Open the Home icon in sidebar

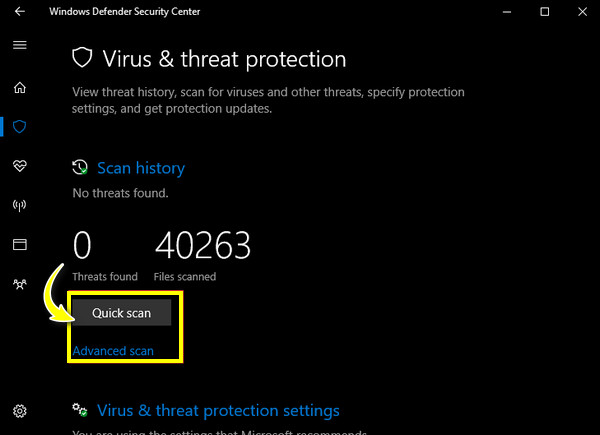[20, 88]
